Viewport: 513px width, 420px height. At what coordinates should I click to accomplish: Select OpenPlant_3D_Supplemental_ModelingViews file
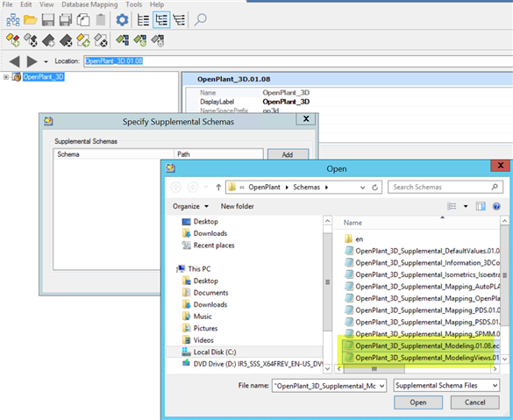[422, 358]
